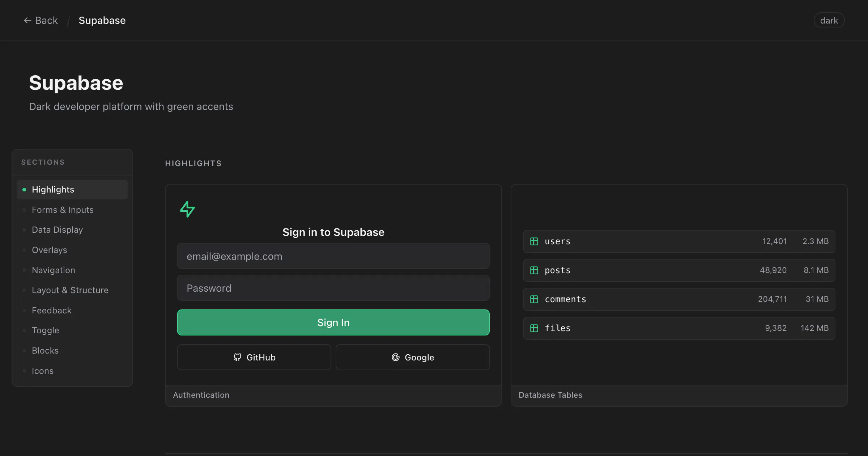Click the 142 MB size value

[814, 328]
